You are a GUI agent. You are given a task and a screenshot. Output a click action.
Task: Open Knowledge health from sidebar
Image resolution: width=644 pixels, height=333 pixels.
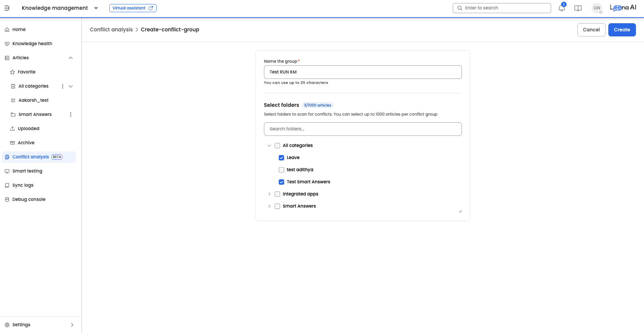point(32,44)
